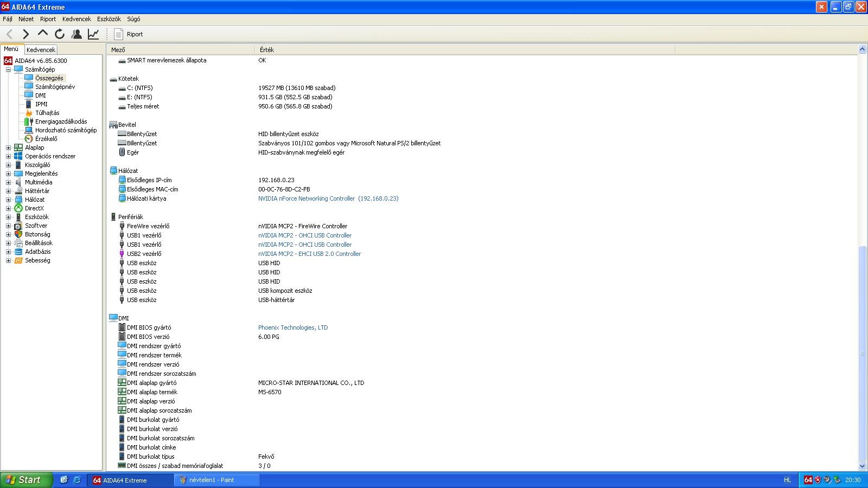Image resolution: width=868 pixels, height=488 pixels.
Task: Open the Kedvencek menu
Action: (76, 19)
